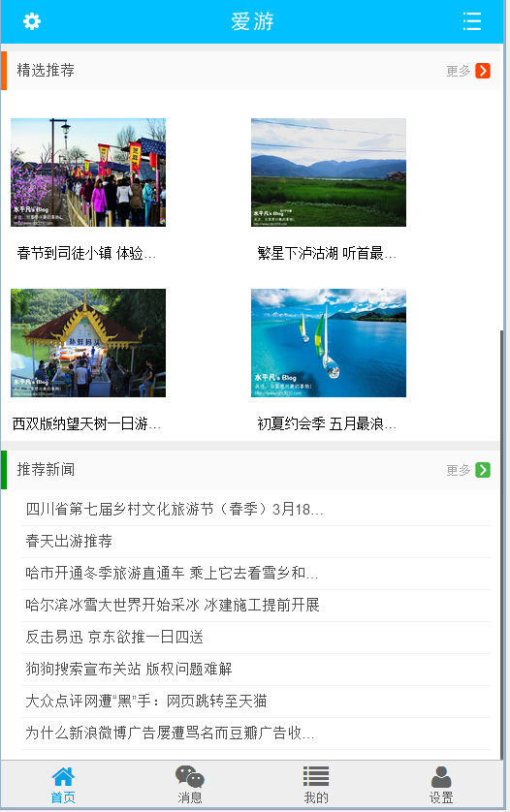Switch to 消息 tab label
The height and width of the screenshot is (812, 510).
point(190,797)
